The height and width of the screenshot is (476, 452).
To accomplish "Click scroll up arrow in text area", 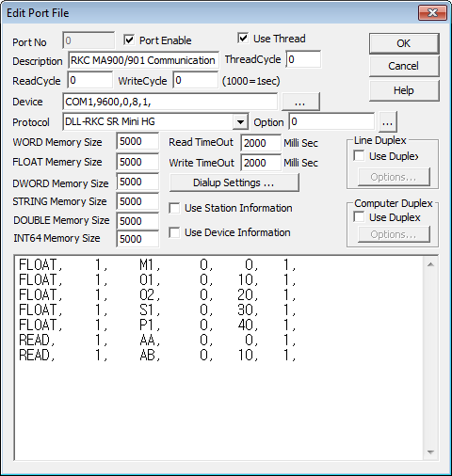I will 430,264.
